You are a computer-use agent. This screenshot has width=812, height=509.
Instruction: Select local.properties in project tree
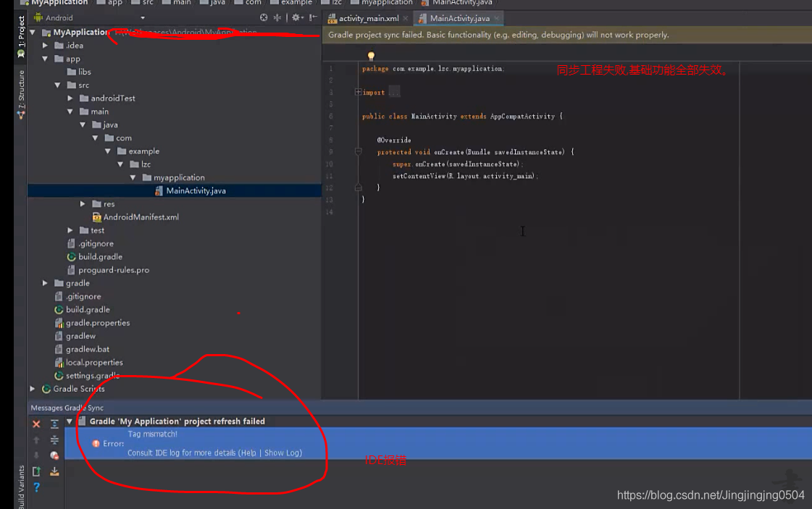94,363
